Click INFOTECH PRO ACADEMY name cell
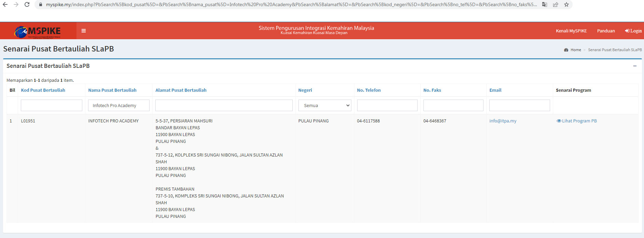The height and width of the screenshot is (238, 644). coord(113,121)
